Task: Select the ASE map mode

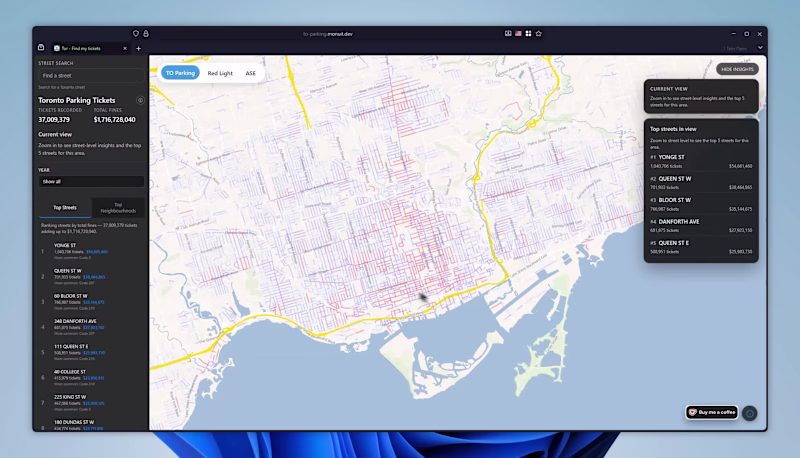Action: click(251, 73)
